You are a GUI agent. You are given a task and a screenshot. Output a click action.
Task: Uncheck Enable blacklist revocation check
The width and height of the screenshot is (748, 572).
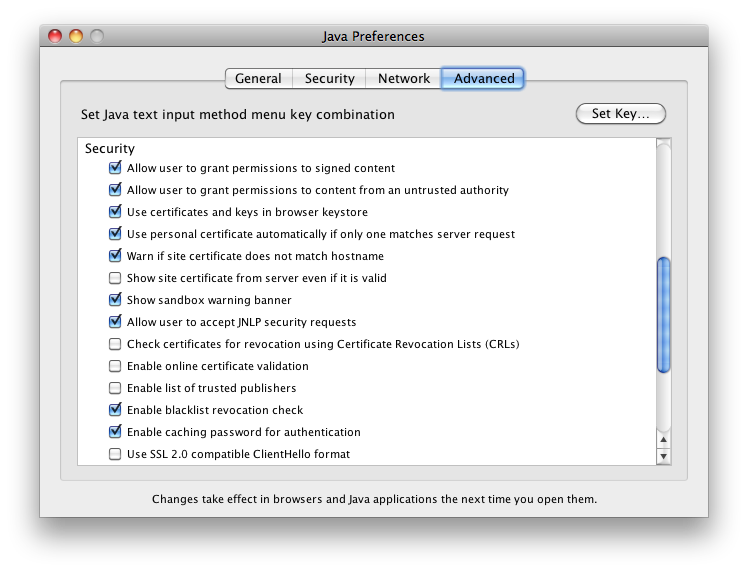pyautogui.click(x=115, y=410)
